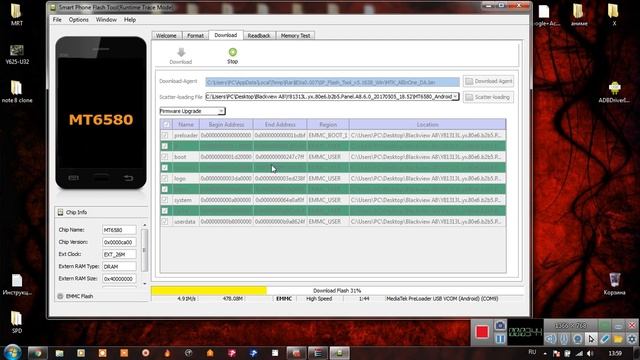640x360 pixels.
Task: Switch to the Welcome tab
Action: [x=167, y=36]
